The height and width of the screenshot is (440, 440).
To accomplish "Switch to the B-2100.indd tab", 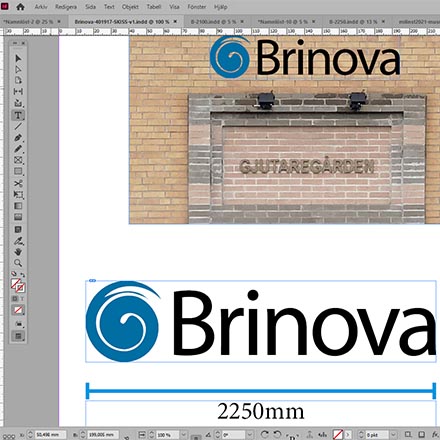I will coord(213,22).
